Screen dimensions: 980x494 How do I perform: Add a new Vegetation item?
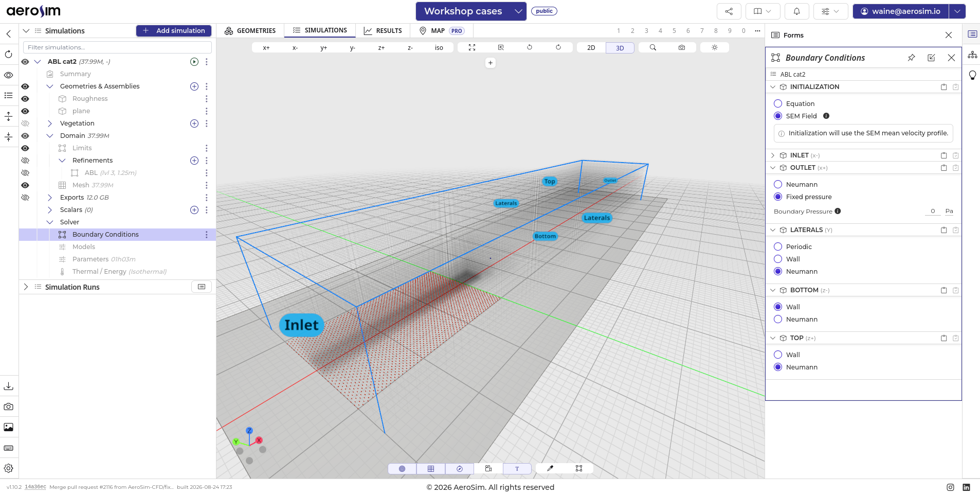click(x=194, y=123)
